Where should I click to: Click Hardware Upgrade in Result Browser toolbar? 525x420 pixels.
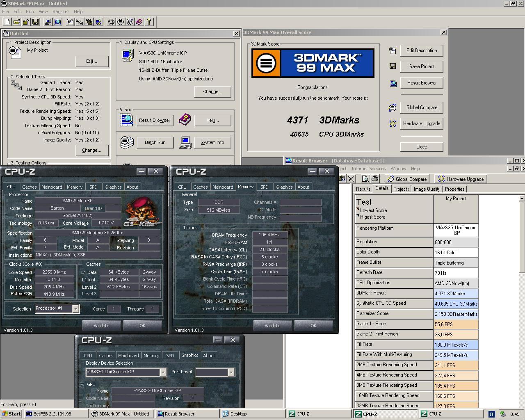(x=461, y=179)
